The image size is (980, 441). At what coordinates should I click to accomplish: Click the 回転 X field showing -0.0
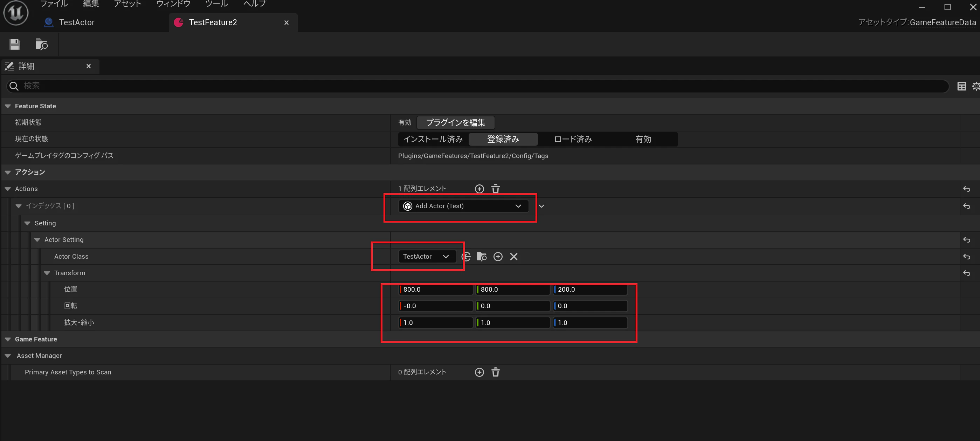[436, 306]
